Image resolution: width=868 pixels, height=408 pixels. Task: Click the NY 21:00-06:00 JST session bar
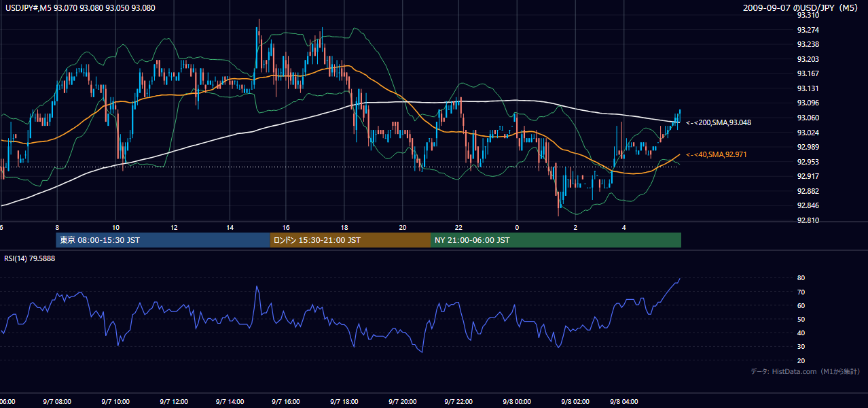[x=556, y=240]
